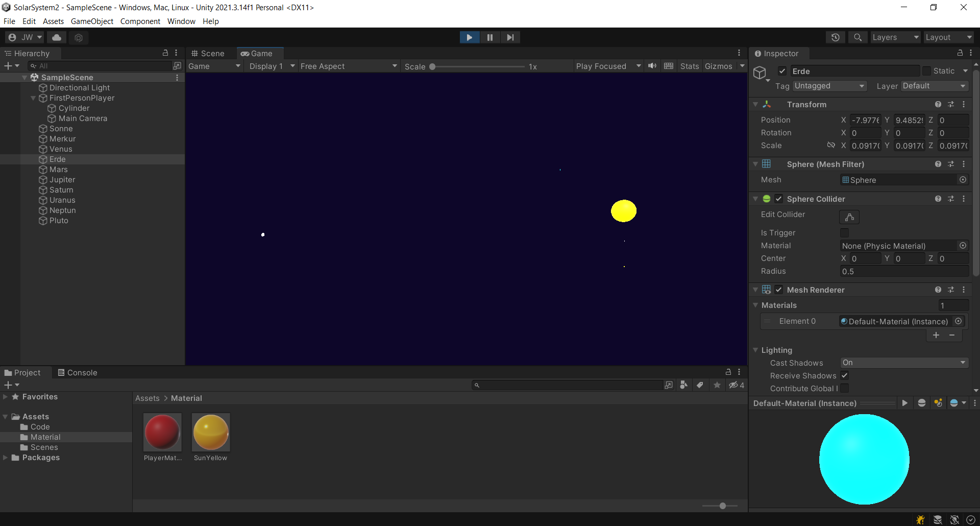The width and height of the screenshot is (980, 526).
Task: Disable Receive Shadows in Lighting section
Action: [845, 375]
